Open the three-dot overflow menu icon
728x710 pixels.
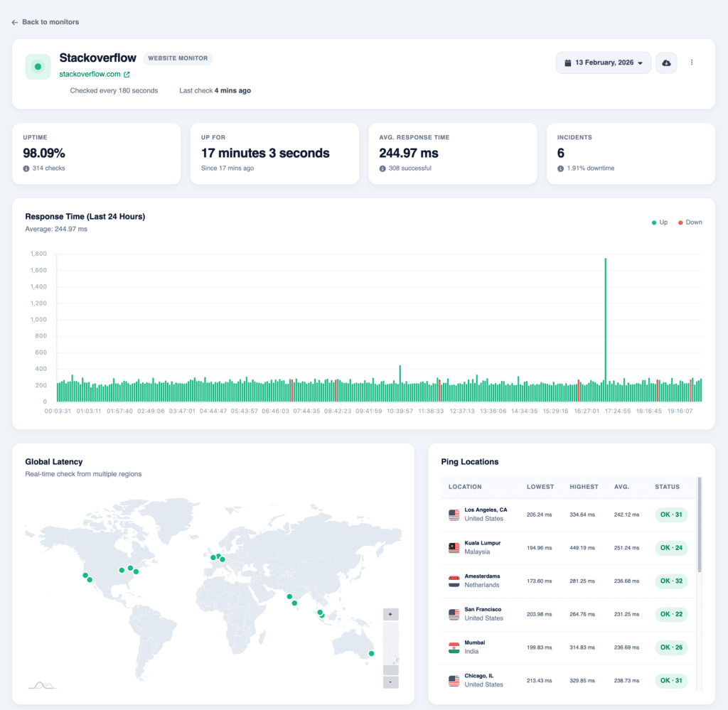tap(692, 63)
